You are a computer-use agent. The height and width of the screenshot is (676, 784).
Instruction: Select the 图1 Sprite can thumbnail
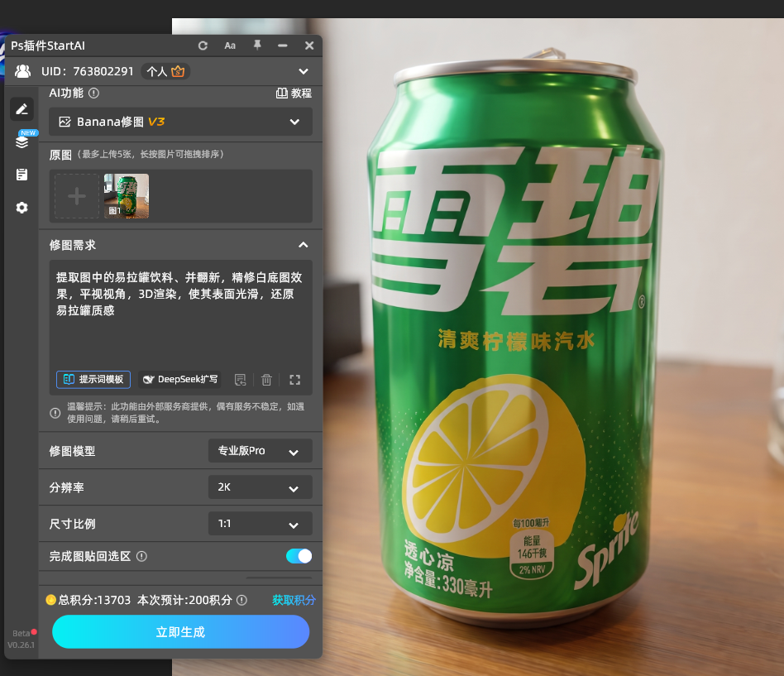pyautogui.click(x=127, y=196)
